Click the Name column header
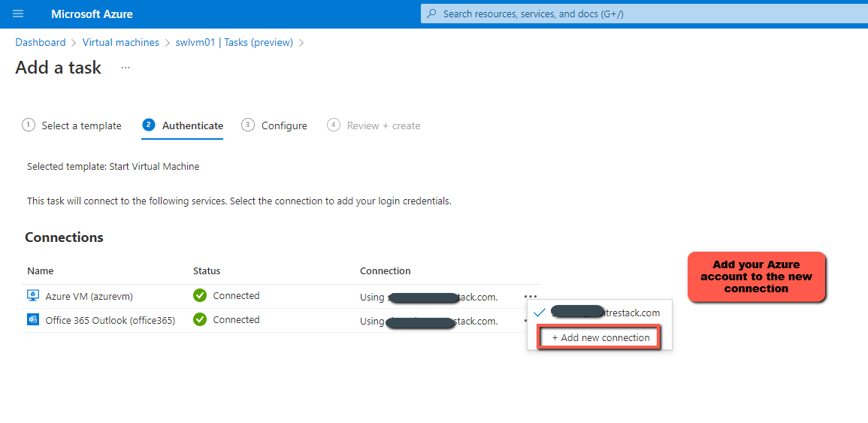 (41, 270)
